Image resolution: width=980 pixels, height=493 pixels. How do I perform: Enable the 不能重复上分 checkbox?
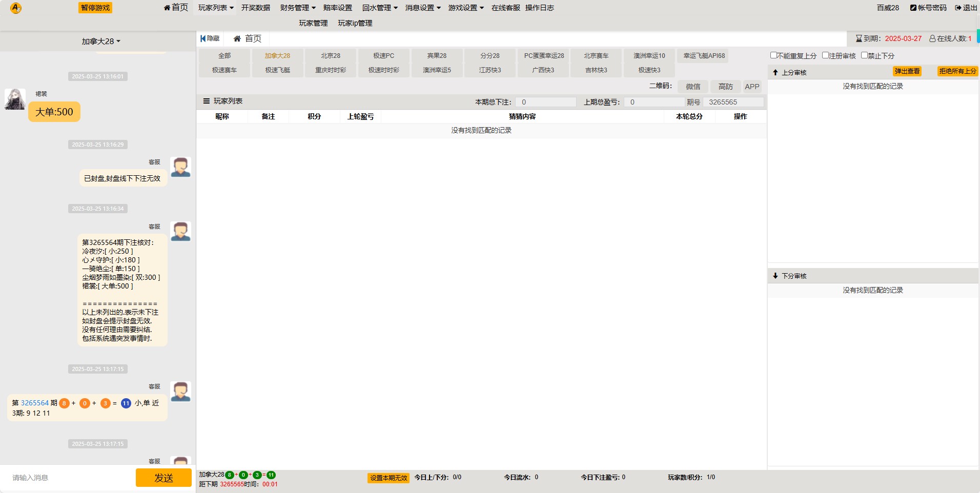pyautogui.click(x=773, y=55)
